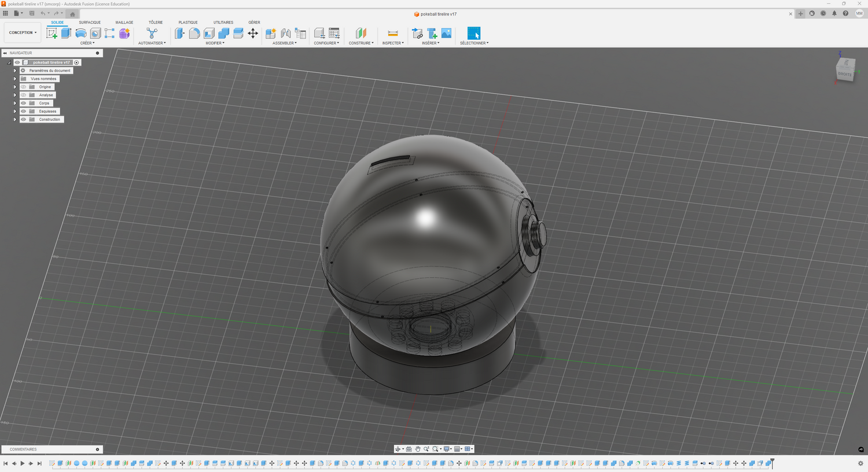Switch to the MAILLAGE tab

click(124, 23)
